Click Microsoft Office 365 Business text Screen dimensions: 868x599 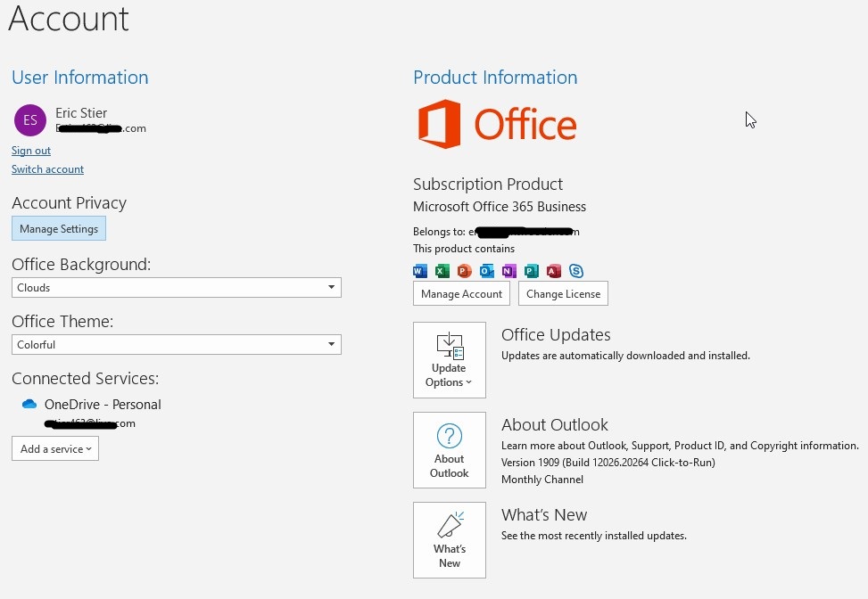coord(500,206)
